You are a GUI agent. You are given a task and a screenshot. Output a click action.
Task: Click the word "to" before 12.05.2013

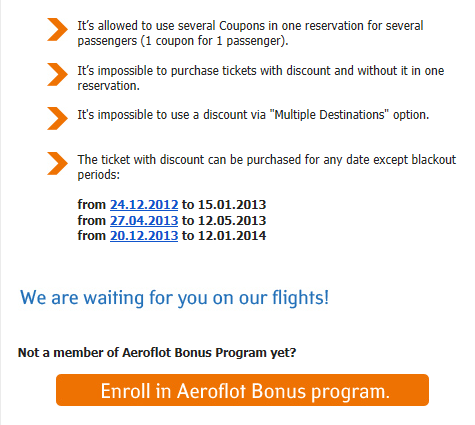pos(188,221)
